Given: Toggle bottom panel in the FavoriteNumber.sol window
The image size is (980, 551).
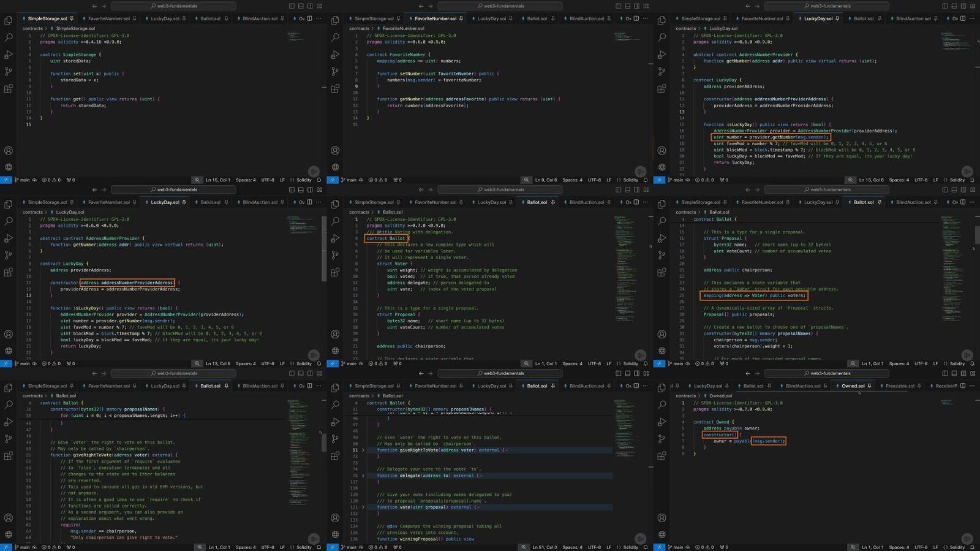Looking at the screenshot, I should [x=627, y=6].
